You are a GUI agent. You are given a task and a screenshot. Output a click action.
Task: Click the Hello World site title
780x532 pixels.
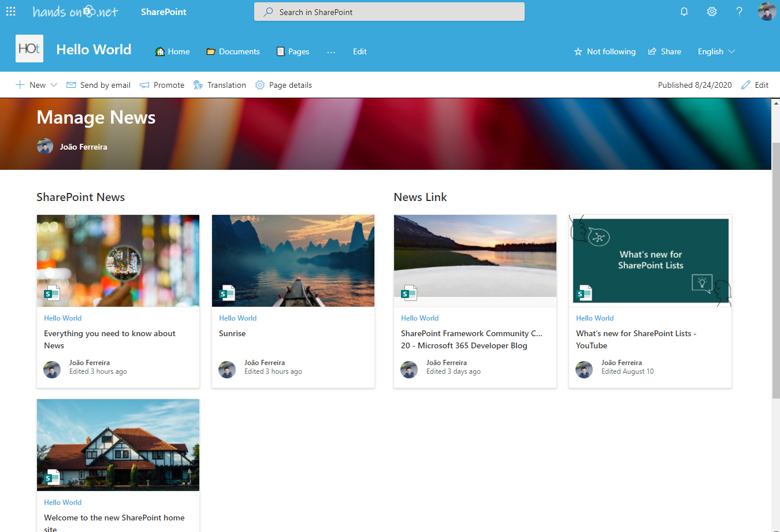click(x=94, y=49)
